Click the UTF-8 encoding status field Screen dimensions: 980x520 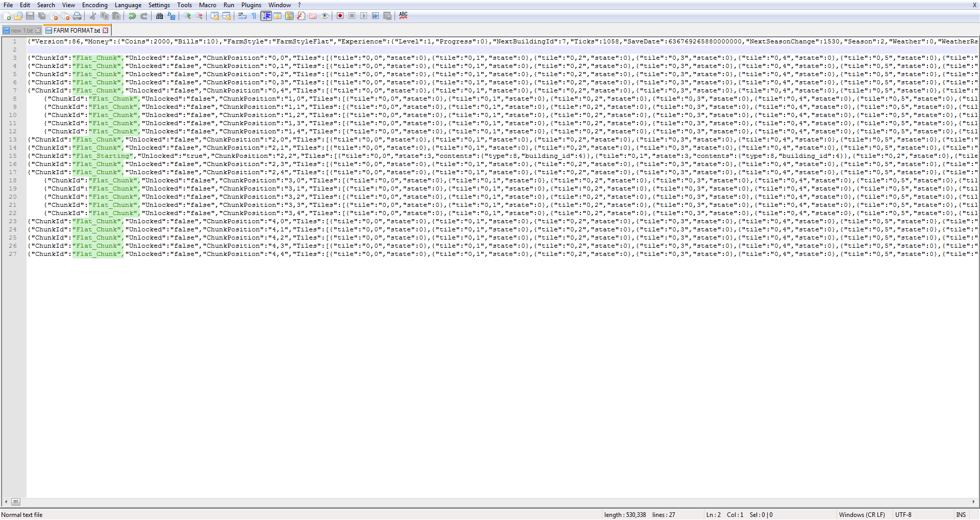(x=903, y=515)
